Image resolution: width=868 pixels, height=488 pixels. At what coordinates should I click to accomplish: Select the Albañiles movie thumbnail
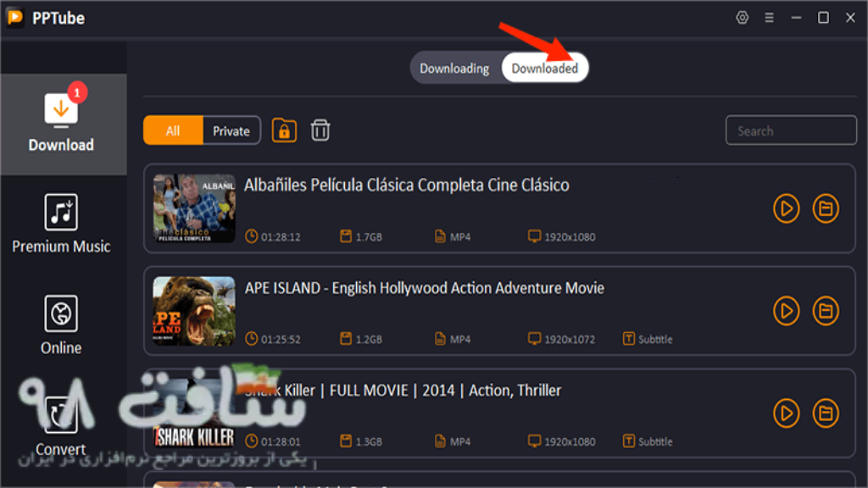coord(194,208)
